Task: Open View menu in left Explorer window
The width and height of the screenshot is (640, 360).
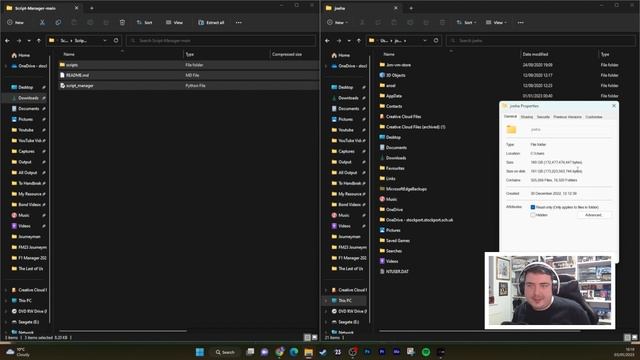Action: [x=174, y=22]
